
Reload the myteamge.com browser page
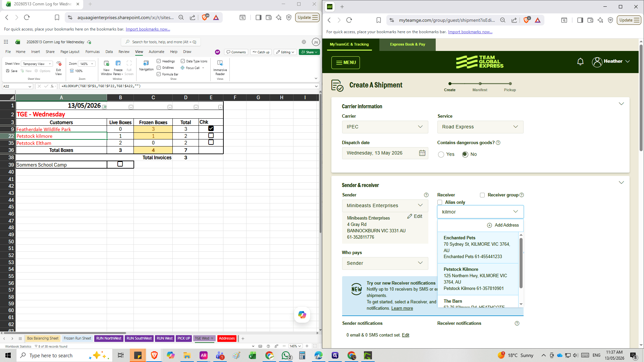[x=349, y=20]
